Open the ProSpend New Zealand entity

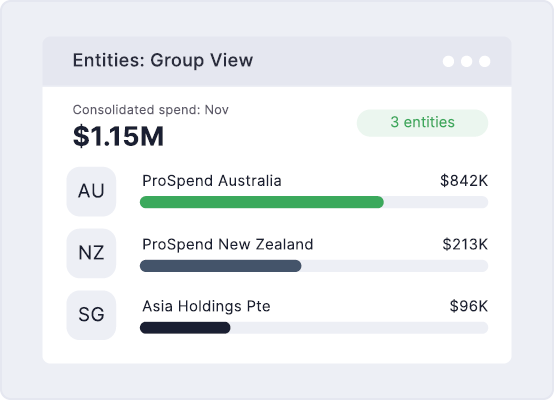[x=228, y=245]
